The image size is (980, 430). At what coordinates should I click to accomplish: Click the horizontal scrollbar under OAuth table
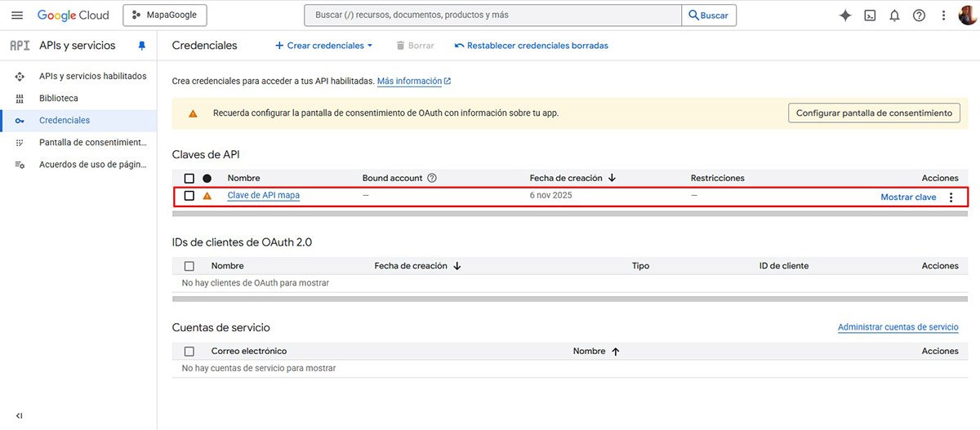pyautogui.click(x=570, y=299)
